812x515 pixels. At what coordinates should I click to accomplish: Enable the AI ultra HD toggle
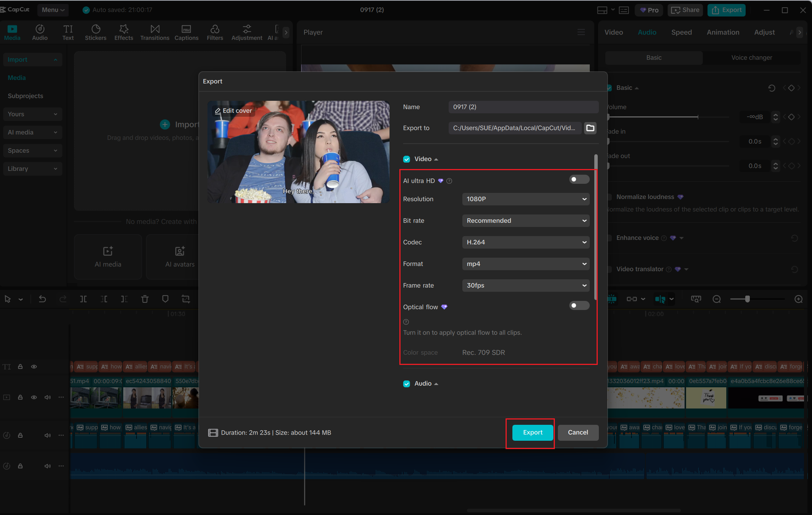pyautogui.click(x=579, y=179)
